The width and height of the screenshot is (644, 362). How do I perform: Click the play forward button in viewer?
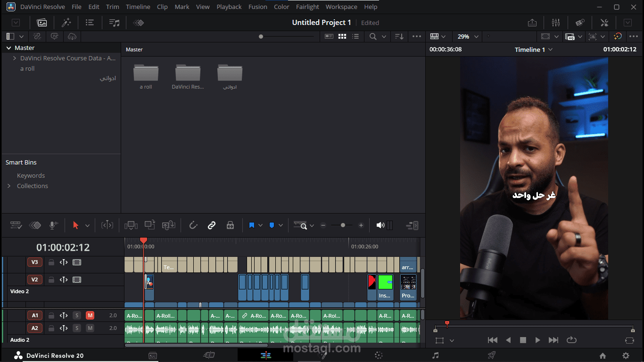pos(538,340)
